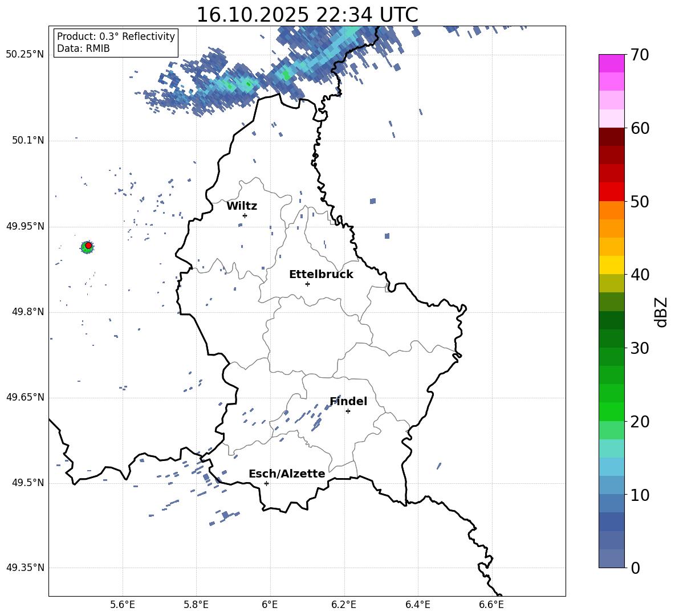
Task: Click the 50.1°N latitude label
Action: coord(28,141)
